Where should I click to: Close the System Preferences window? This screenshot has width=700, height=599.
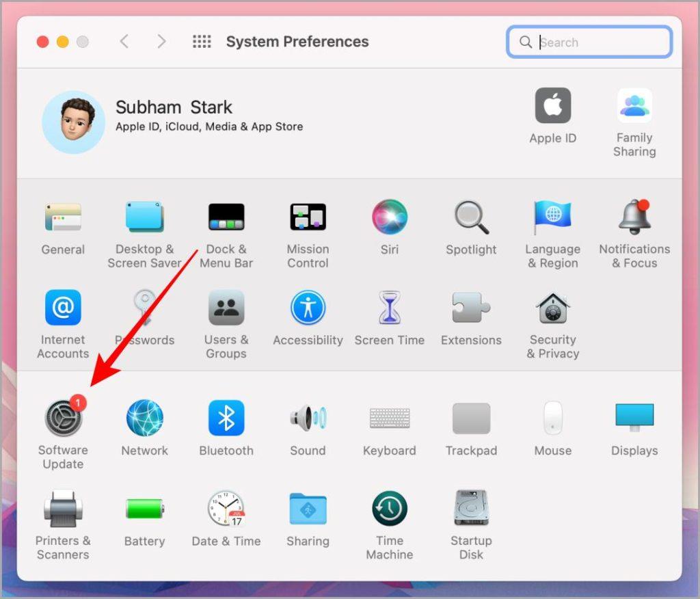42,42
